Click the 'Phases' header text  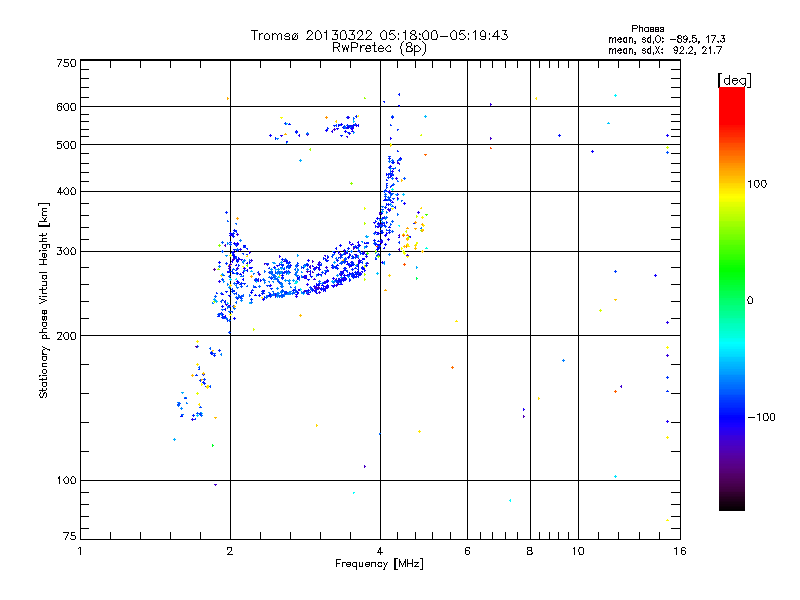point(647,29)
